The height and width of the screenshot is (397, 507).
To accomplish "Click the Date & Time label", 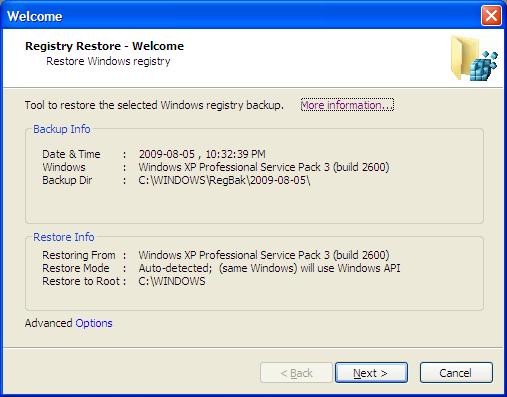I will pos(71,154).
